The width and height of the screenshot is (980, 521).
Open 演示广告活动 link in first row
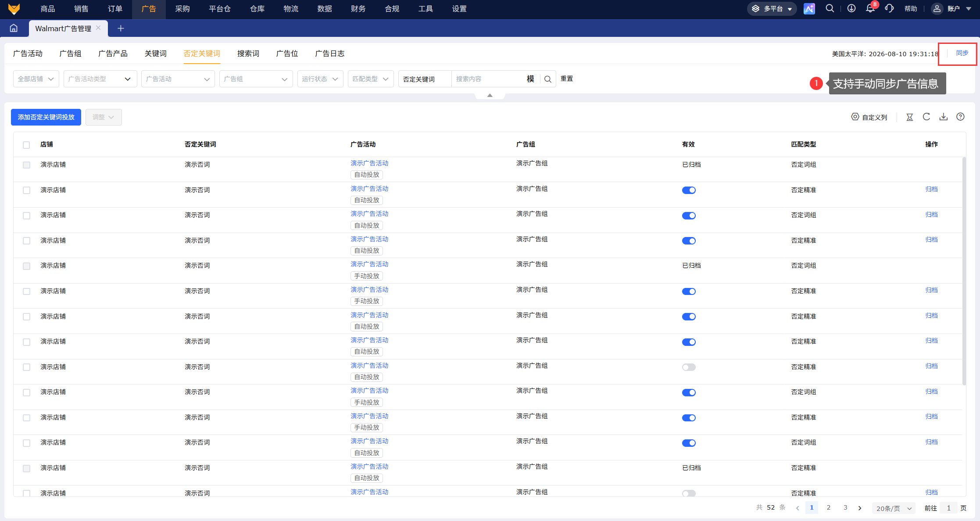pos(369,163)
